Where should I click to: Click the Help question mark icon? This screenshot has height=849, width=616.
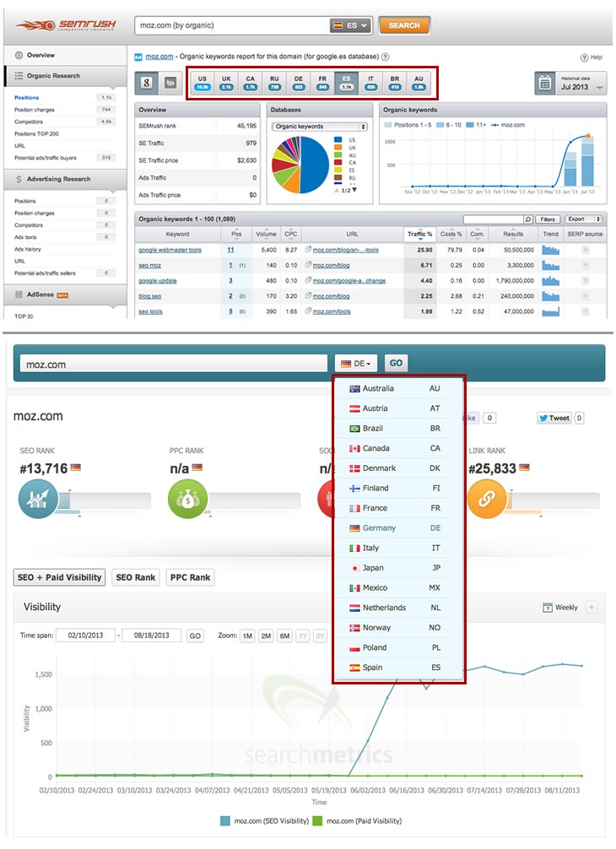tap(584, 57)
